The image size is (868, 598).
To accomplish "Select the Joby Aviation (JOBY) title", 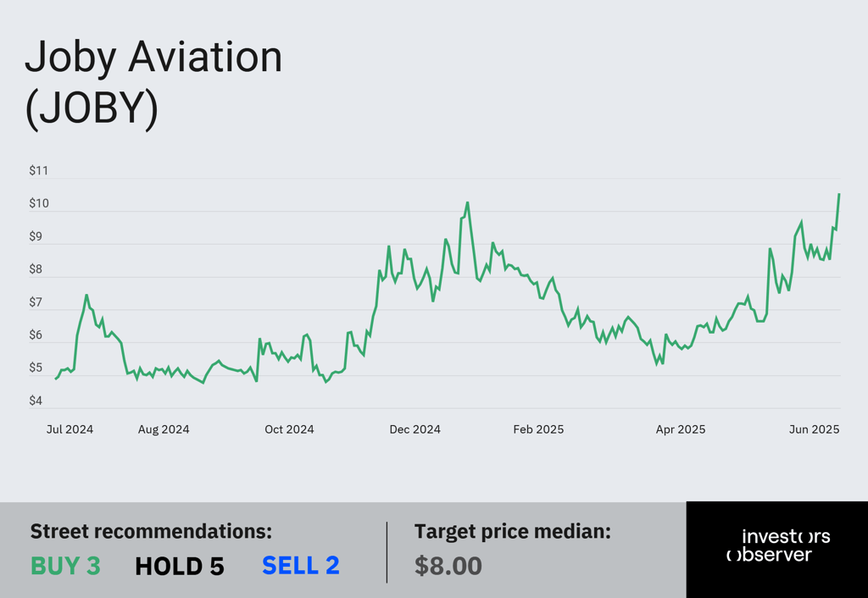I will (x=153, y=81).
